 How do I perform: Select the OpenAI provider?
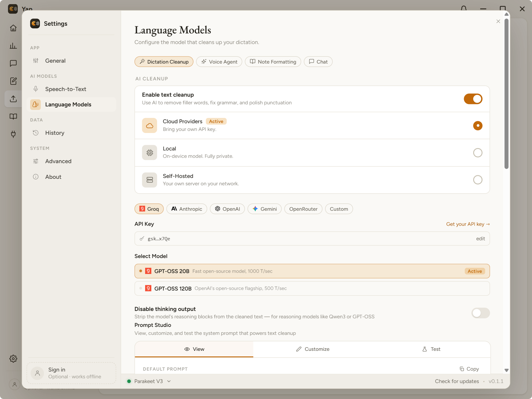coord(227,209)
